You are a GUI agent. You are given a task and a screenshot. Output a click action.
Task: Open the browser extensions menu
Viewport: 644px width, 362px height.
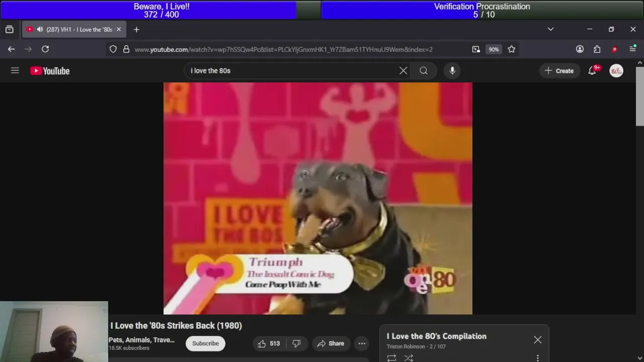597,49
